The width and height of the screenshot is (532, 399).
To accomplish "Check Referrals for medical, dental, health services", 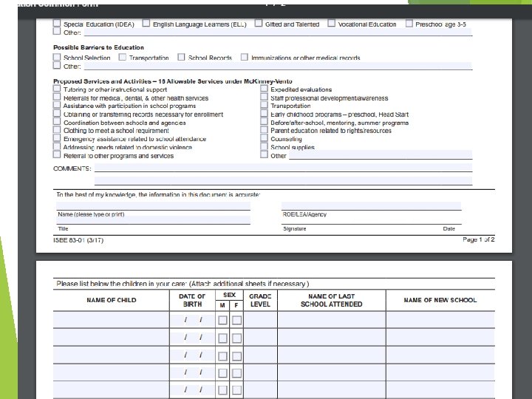I will [57, 97].
